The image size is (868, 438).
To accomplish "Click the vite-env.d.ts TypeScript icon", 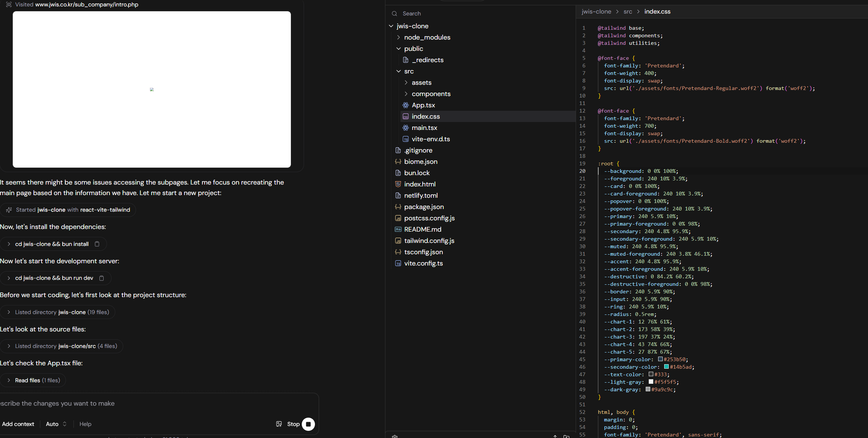I will point(406,139).
